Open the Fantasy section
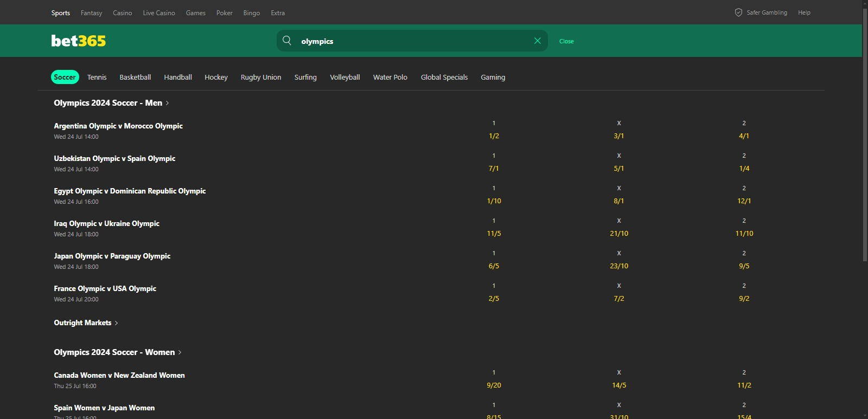868x419 pixels. [x=91, y=13]
